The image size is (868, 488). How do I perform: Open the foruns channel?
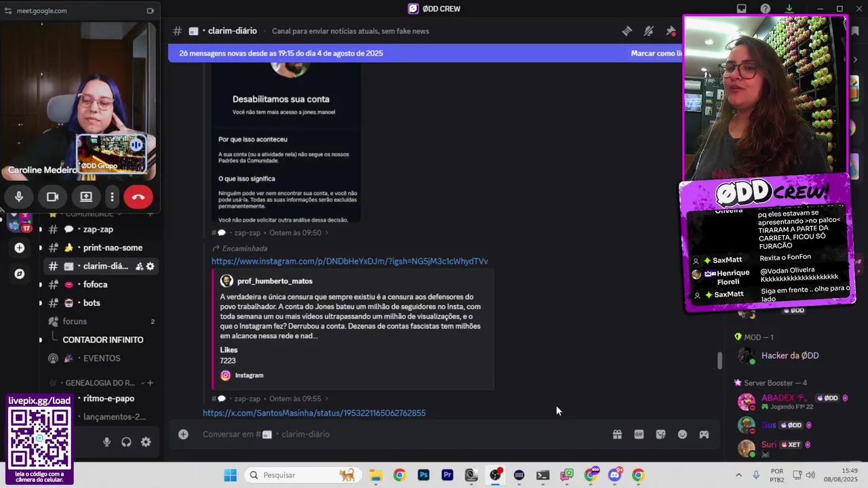point(102,321)
